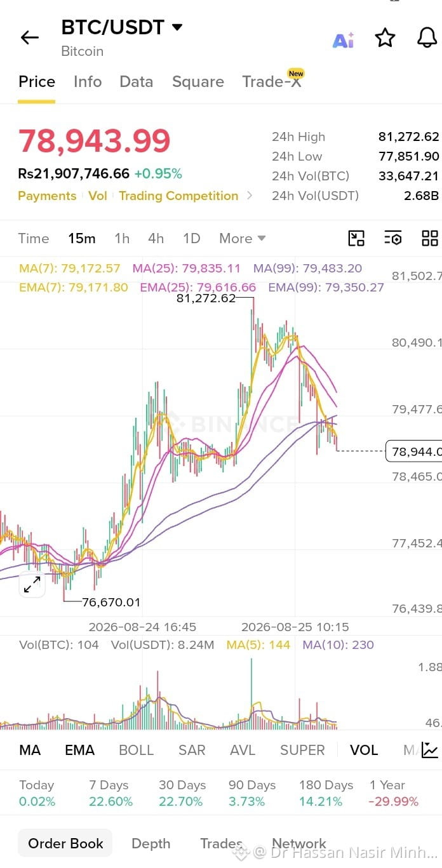The height and width of the screenshot is (868, 442).
Task: Select the 1h chart interval
Action: pyautogui.click(x=122, y=238)
